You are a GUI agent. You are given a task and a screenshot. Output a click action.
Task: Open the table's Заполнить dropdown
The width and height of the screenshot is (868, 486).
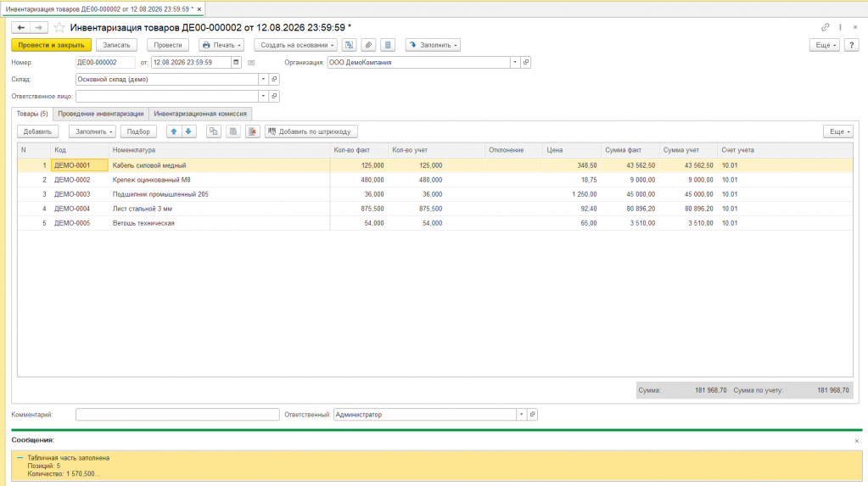tap(92, 131)
